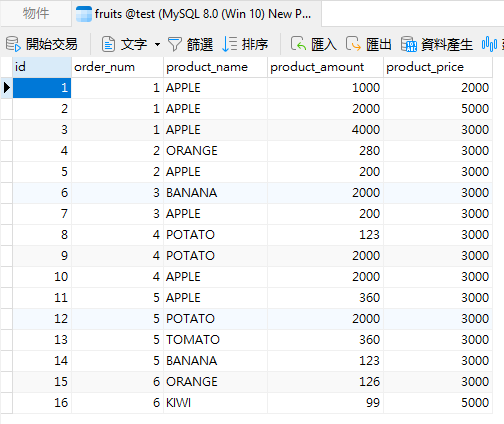Viewport: 504px width, 424px height.
Task: Select id cell with value 1
Action: [x=42, y=88]
